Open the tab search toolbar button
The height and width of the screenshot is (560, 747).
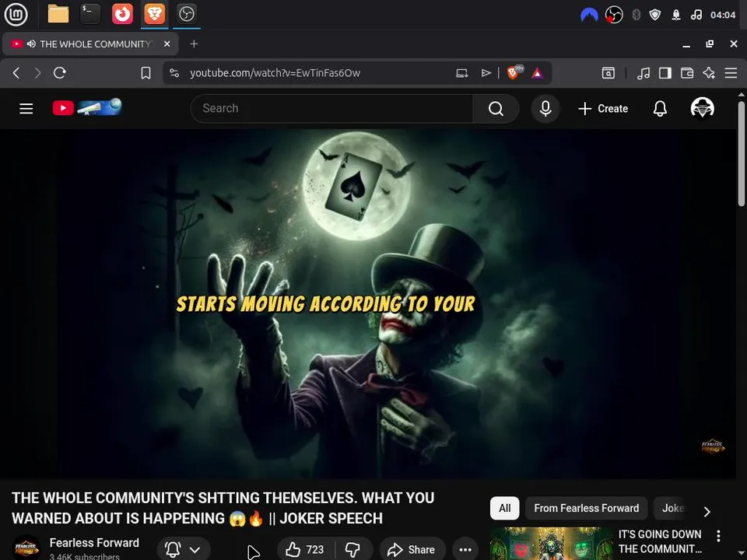tap(608, 73)
